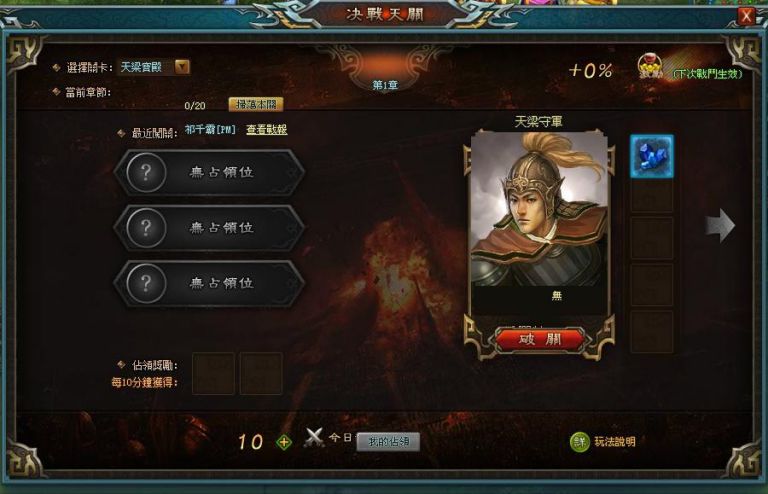Open the 玩法說明 rules link
This screenshot has height=494, width=768.
[615, 442]
